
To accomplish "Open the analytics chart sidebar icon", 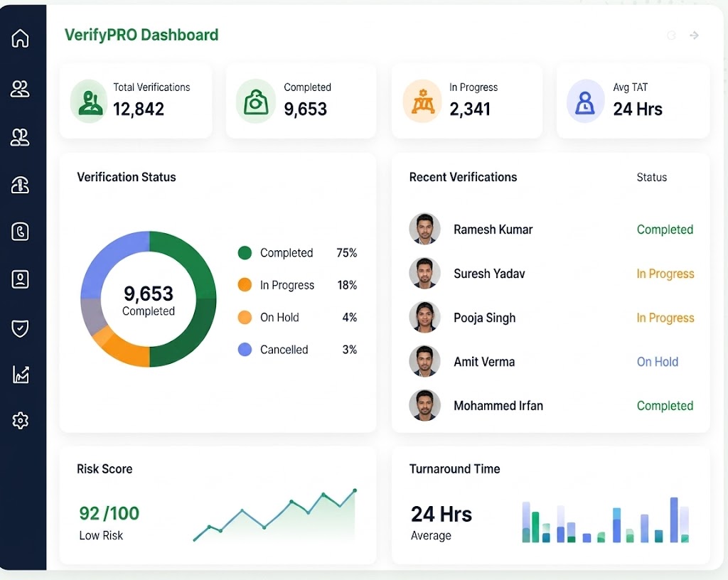I will (21, 374).
